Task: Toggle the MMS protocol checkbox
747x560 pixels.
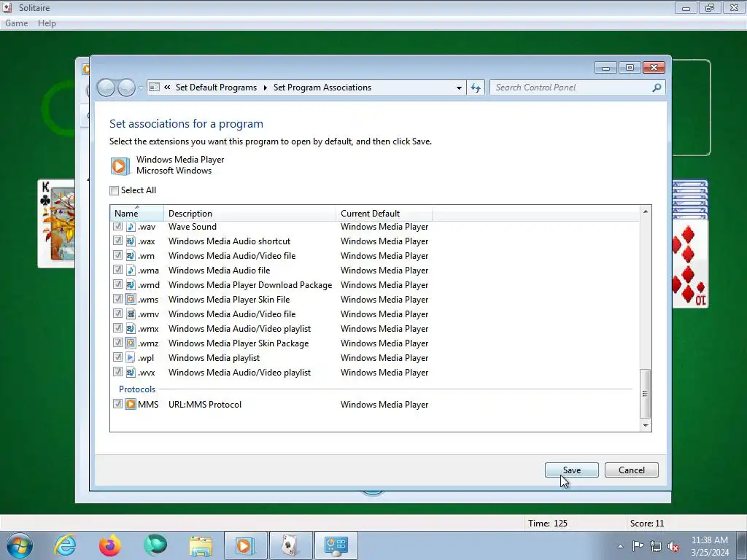Action: tap(117, 404)
